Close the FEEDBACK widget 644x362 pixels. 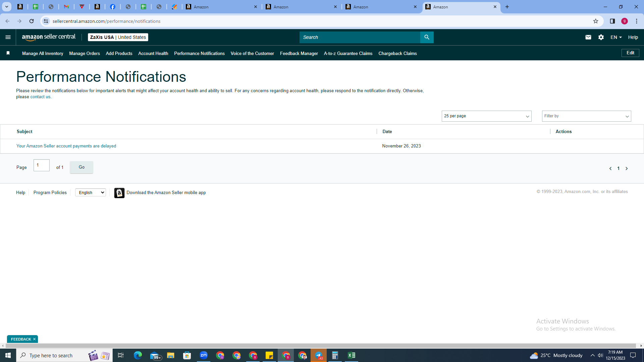pos(34,339)
